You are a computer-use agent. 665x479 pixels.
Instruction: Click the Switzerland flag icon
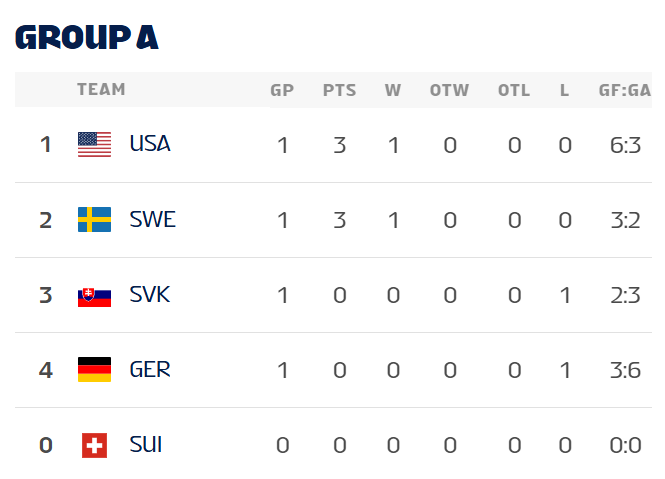pos(94,445)
